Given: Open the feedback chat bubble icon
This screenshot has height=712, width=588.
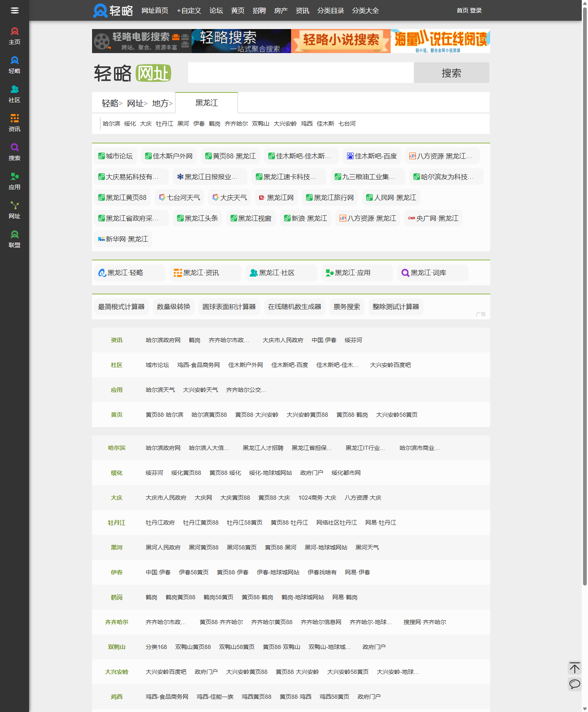Looking at the screenshot, I should pos(574,684).
